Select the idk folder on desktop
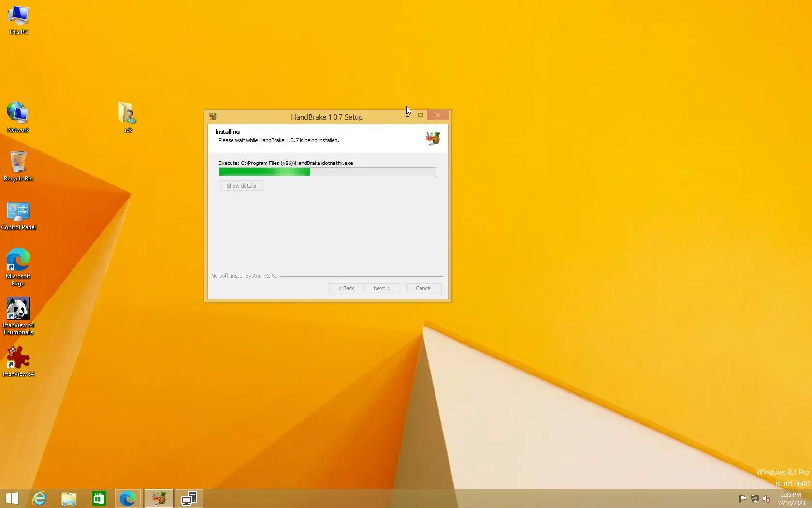This screenshot has width=812, height=508. click(x=128, y=117)
